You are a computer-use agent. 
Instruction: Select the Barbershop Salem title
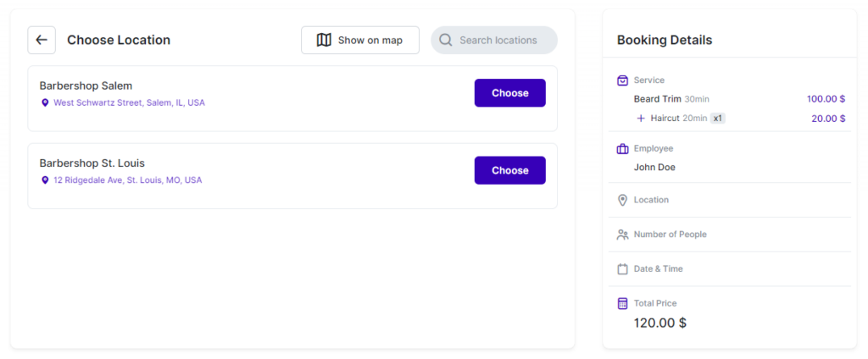[86, 86]
